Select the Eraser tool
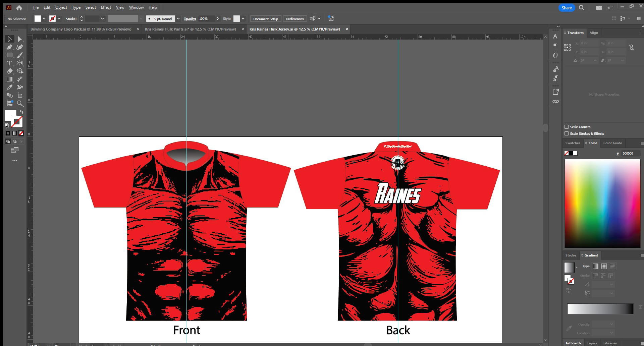644x346 pixels. tap(10, 71)
